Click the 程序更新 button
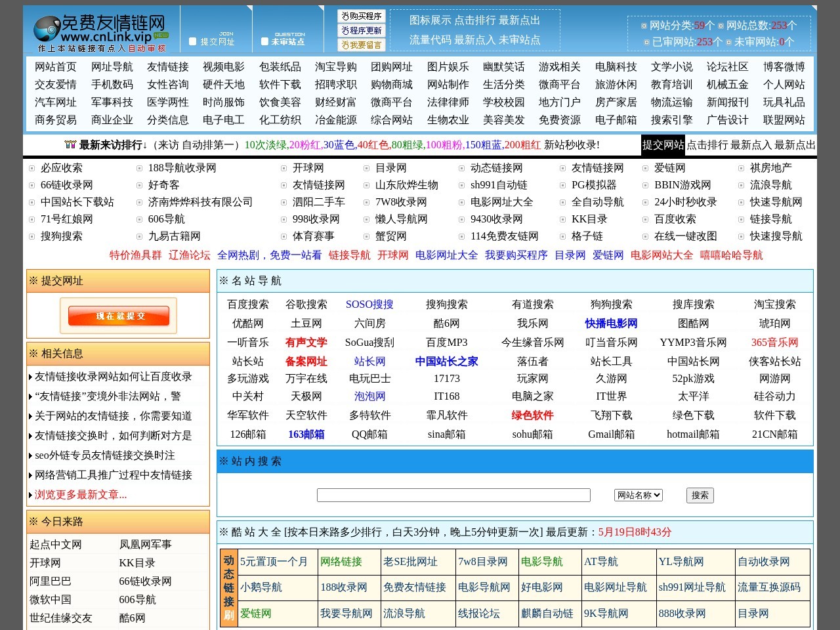 coord(361,30)
